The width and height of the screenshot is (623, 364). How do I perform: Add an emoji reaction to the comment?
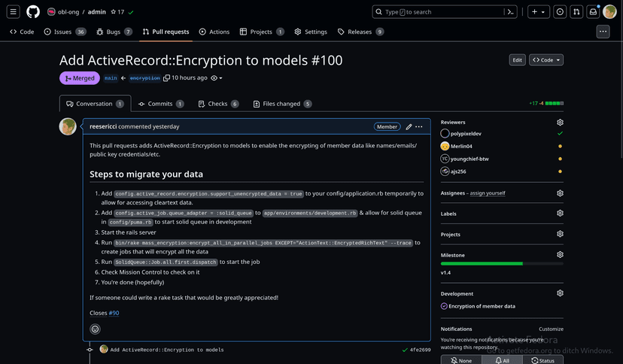click(95, 329)
